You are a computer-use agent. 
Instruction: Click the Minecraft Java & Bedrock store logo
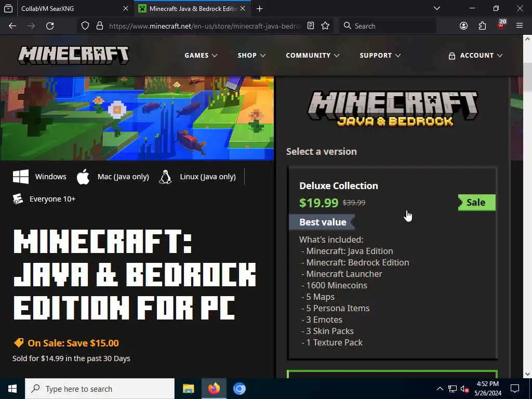tap(393, 109)
